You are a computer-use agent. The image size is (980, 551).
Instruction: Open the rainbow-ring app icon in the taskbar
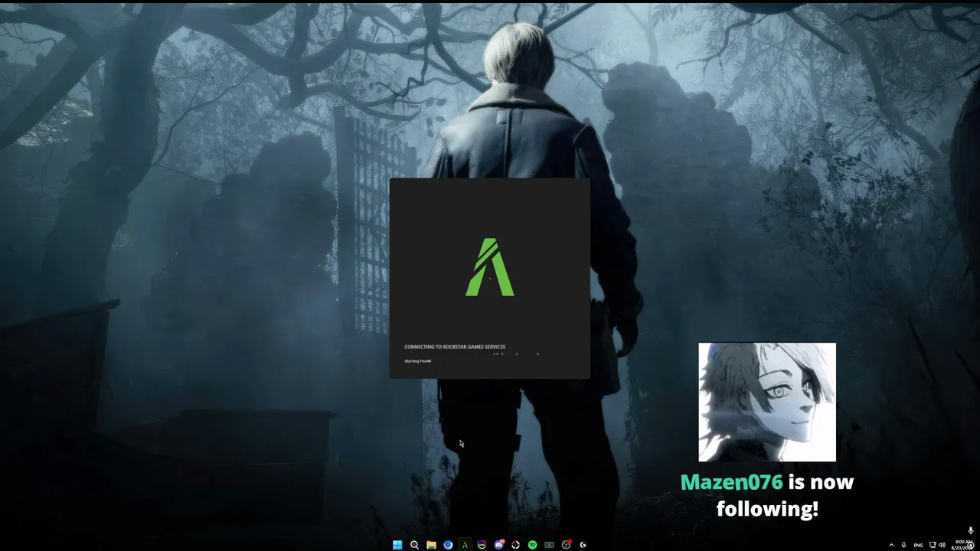pos(482,545)
